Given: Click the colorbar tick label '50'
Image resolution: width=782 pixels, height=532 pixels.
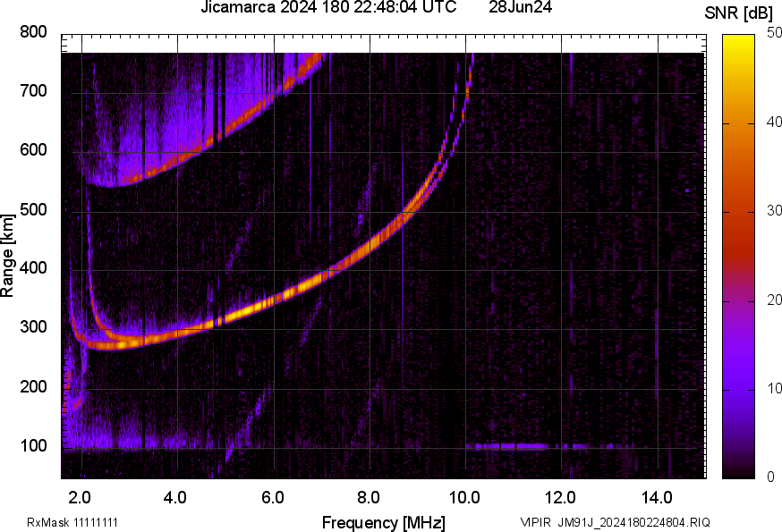Looking at the screenshot, I should (774, 32).
